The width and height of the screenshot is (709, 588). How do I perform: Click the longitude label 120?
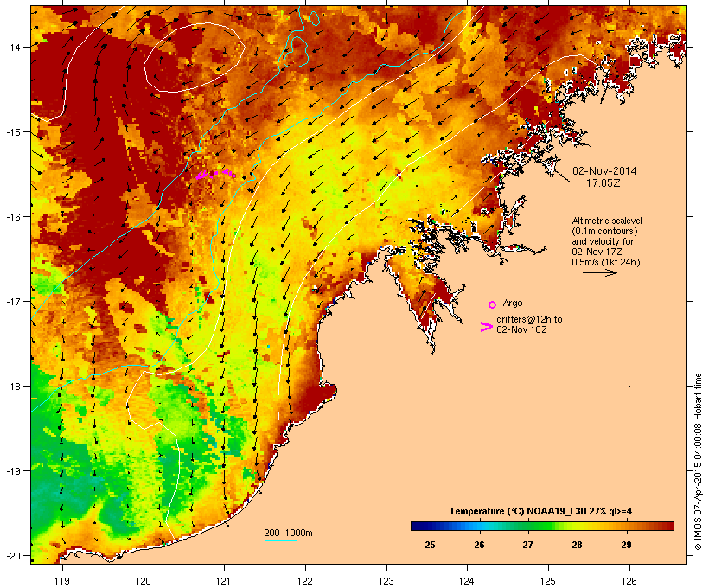coord(144,581)
